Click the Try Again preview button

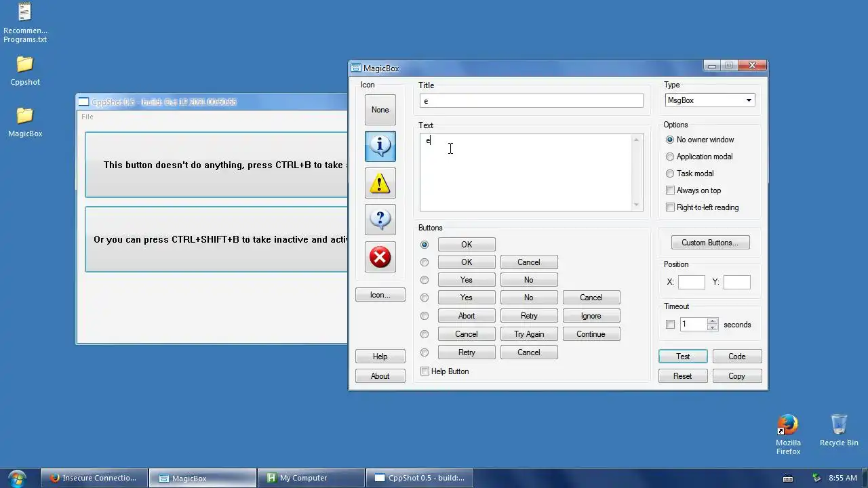click(529, 334)
